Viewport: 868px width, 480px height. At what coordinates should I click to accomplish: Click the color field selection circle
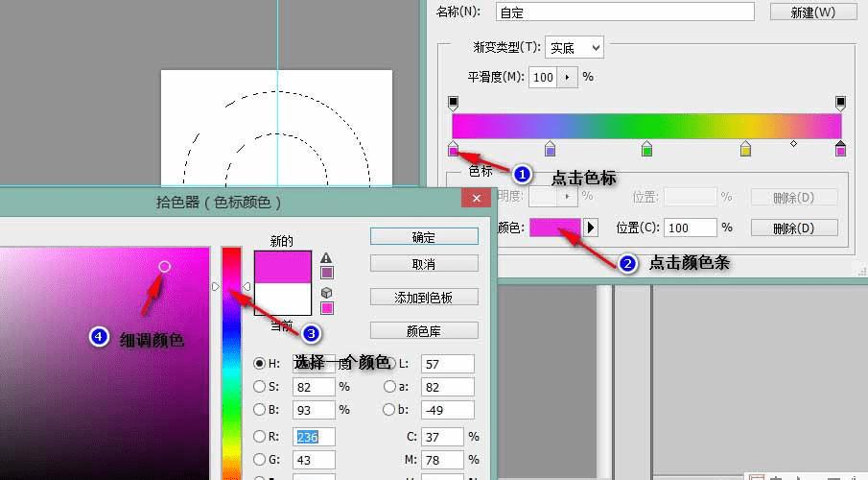coord(164,267)
